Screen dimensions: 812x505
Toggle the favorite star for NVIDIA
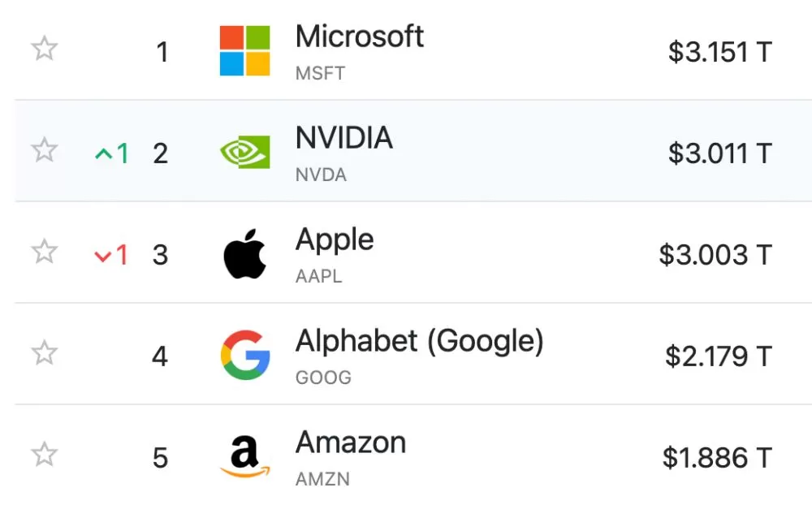tap(45, 149)
